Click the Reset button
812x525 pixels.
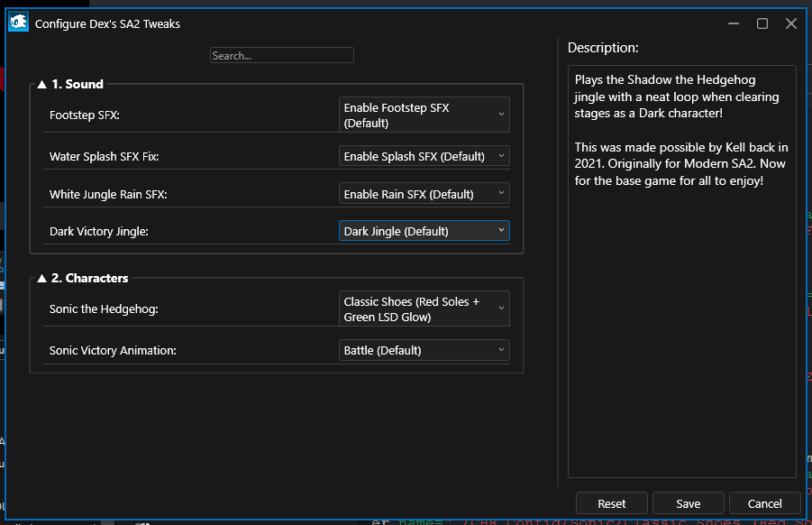(x=612, y=503)
